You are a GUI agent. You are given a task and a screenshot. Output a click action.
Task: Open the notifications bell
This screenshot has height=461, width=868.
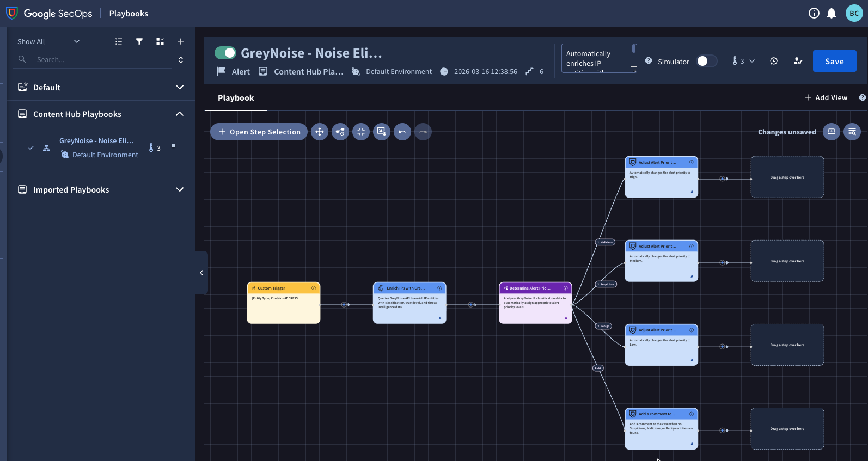click(832, 13)
